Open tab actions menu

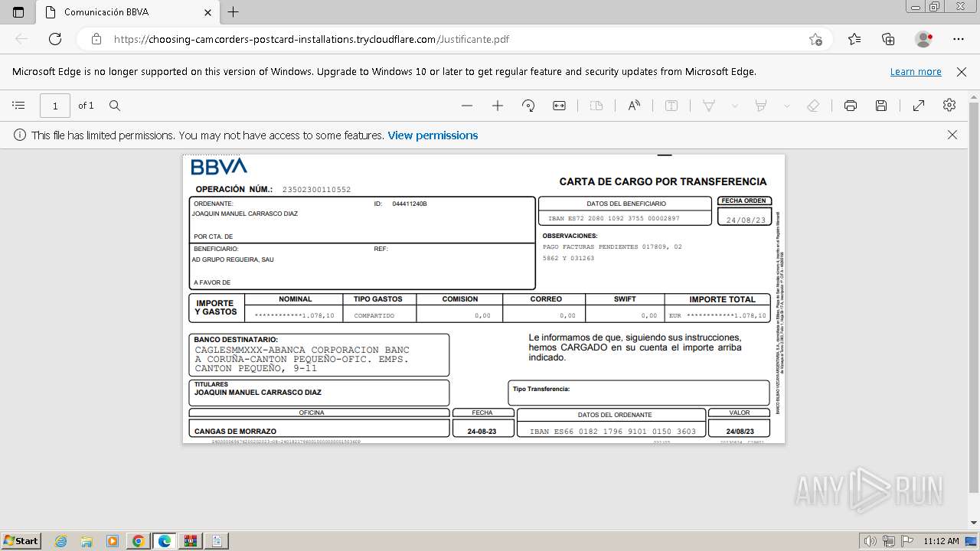18,12
